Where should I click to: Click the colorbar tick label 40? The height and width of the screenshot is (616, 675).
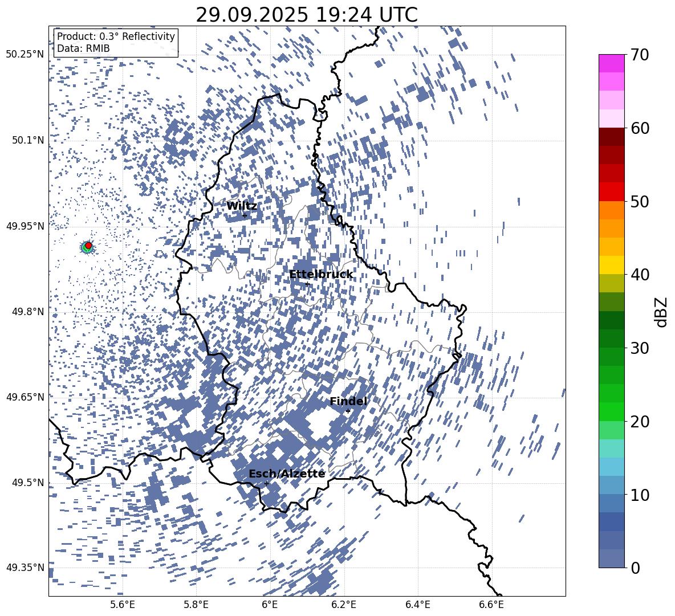[640, 275]
